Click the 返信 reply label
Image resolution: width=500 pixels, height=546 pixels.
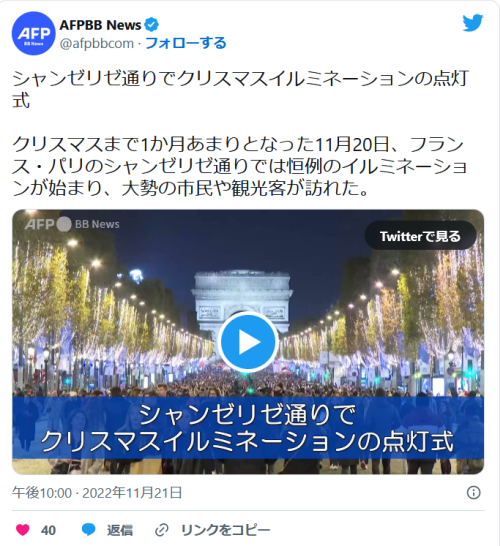[x=120, y=530]
